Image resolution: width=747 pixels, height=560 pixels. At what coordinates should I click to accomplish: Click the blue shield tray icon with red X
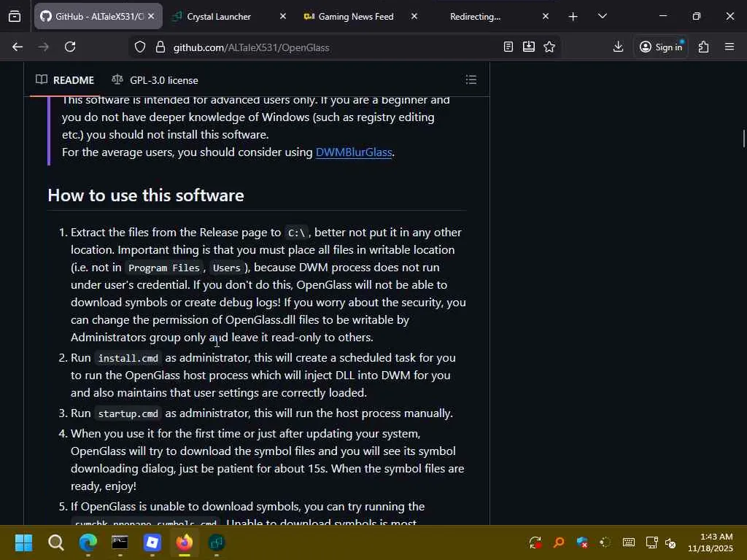click(581, 542)
